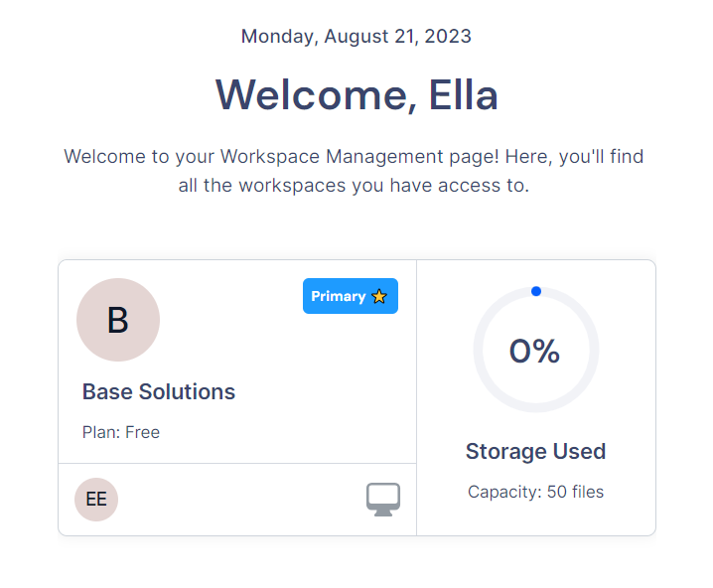Viewport: 713px width, 588px height.
Task: Click the gold star in Primary badge
Action: tap(379, 296)
